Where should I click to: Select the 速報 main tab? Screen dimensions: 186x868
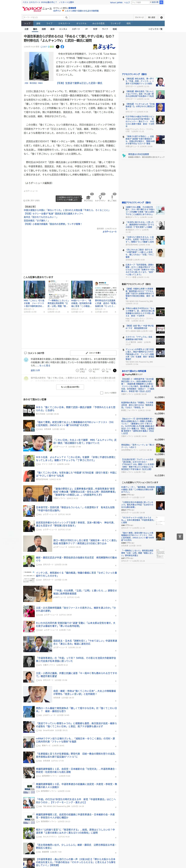tap(38, 23)
